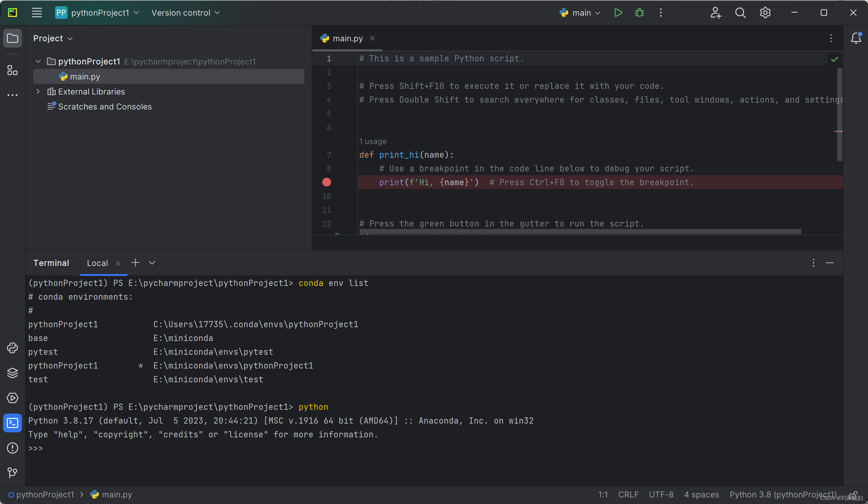Viewport: 868px width, 504px height.
Task: Toggle the breakpoint on the print line
Action: click(x=327, y=182)
